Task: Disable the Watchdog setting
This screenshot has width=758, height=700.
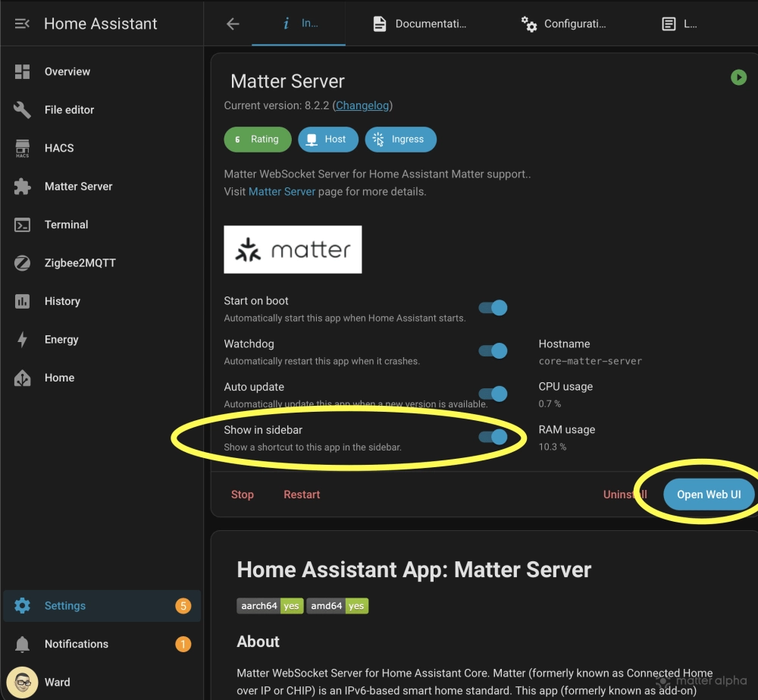Action: pyautogui.click(x=492, y=350)
